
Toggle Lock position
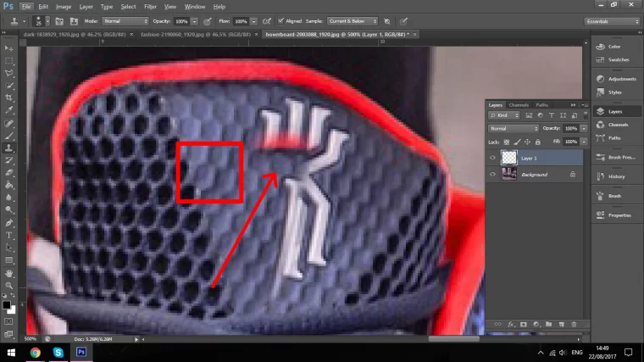tap(527, 142)
